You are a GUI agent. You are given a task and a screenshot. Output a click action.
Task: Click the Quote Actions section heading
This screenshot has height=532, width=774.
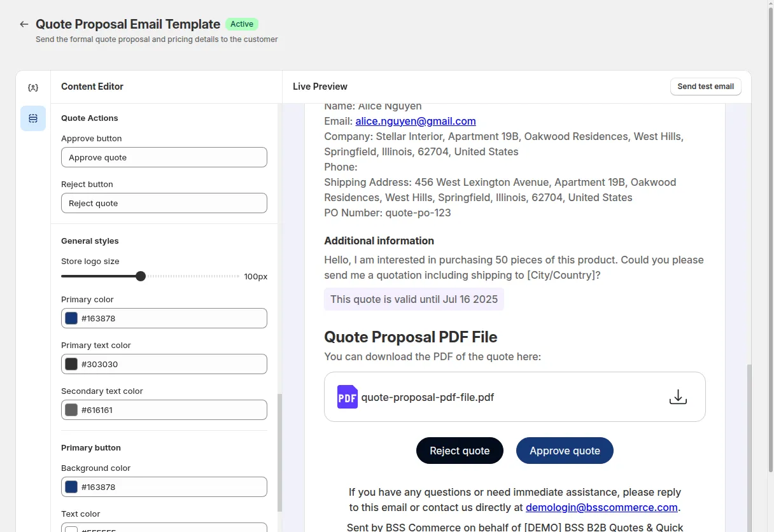[90, 118]
